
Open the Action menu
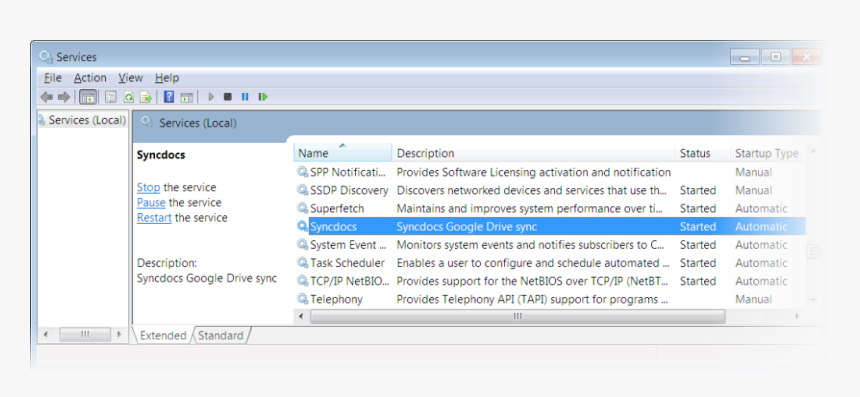click(x=90, y=78)
